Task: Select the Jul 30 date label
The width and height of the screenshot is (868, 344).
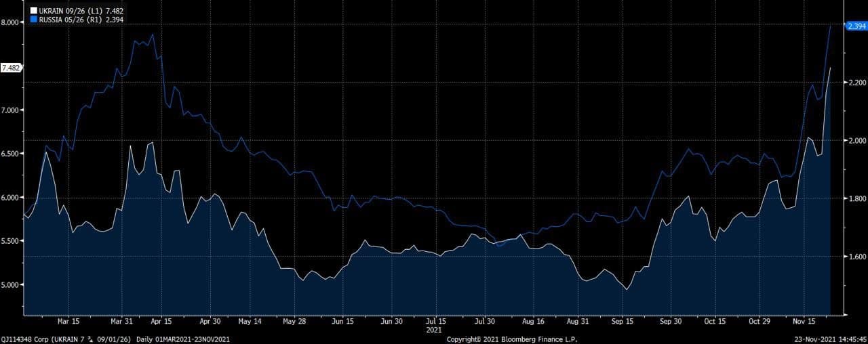Action: [x=485, y=322]
